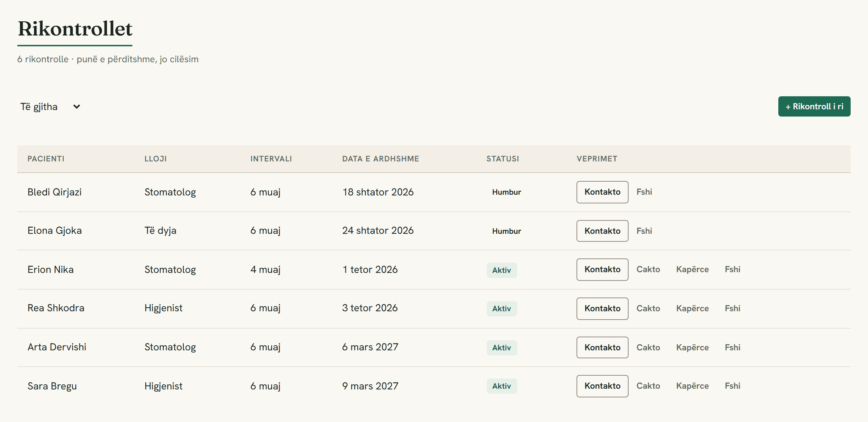
Task: Click the date '24 shtator 2026'
Action: pyautogui.click(x=378, y=231)
